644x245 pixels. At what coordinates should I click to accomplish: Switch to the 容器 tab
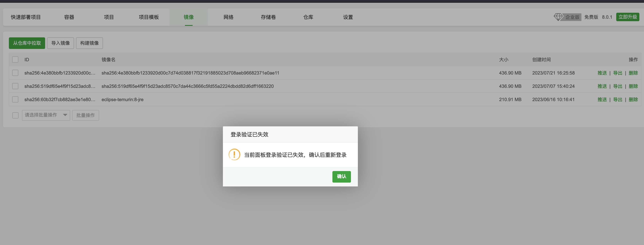pos(69,17)
